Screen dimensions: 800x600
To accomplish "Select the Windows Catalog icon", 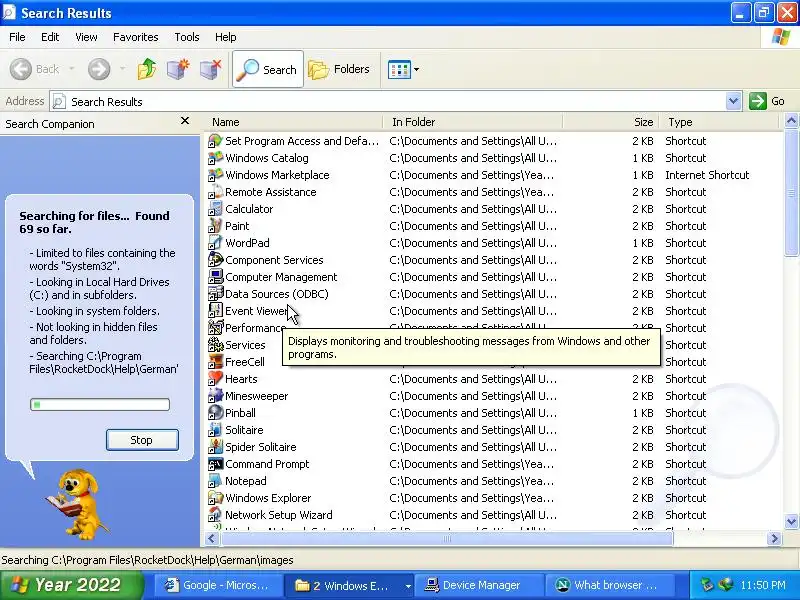I will click(x=215, y=158).
